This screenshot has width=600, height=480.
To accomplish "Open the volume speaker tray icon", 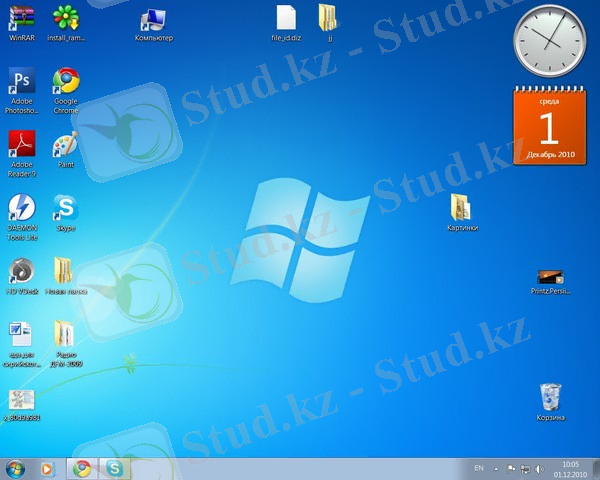I will pyautogui.click(x=540, y=469).
